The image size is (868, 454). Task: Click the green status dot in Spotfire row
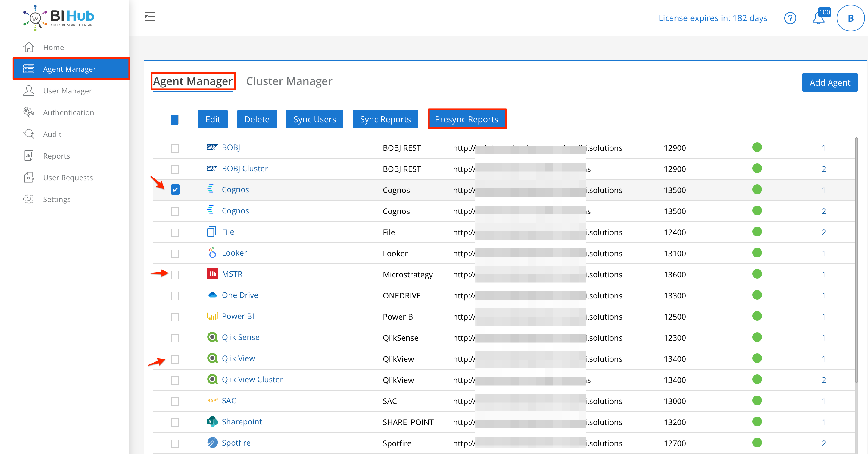757,443
